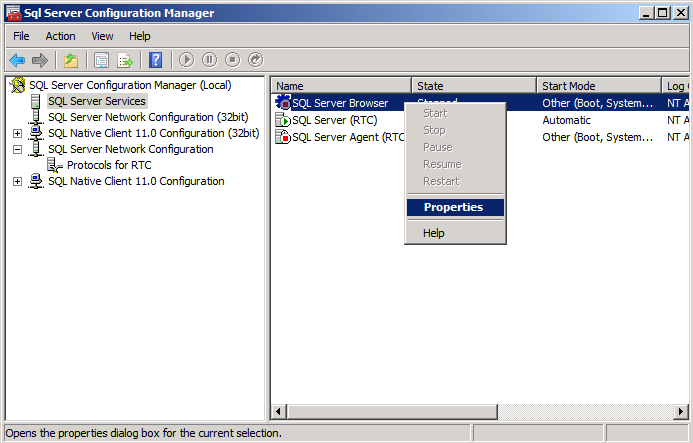Viewport: 693px width, 443px height.
Task: Click Pause Service toolbar icon
Action: [209, 60]
